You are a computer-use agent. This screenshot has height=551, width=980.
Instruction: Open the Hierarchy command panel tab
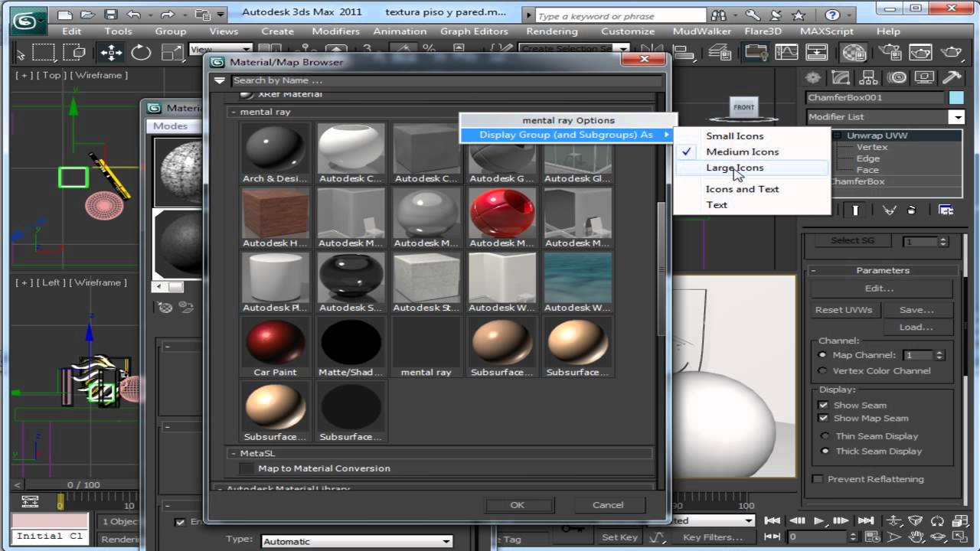[868, 77]
